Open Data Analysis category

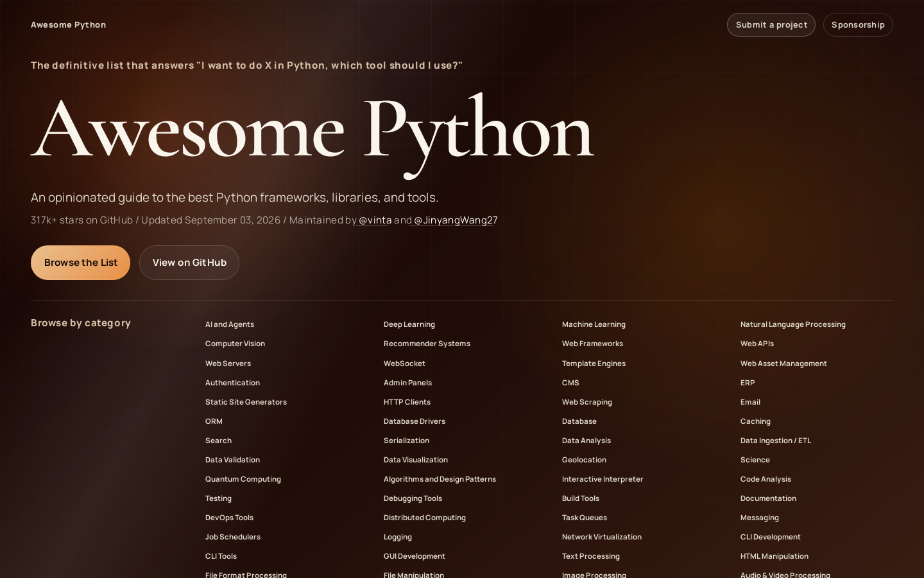(x=586, y=441)
